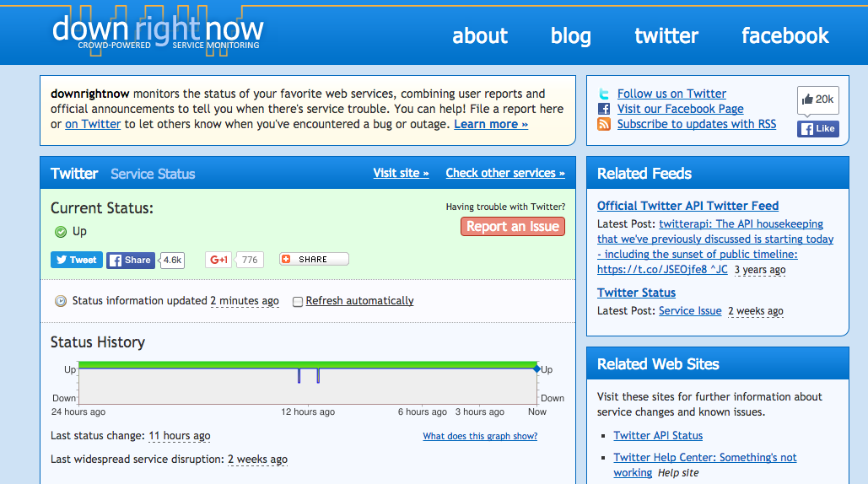868x484 pixels.
Task: Click the thumbs-up 20k count box
Action: tap(817, 99)
